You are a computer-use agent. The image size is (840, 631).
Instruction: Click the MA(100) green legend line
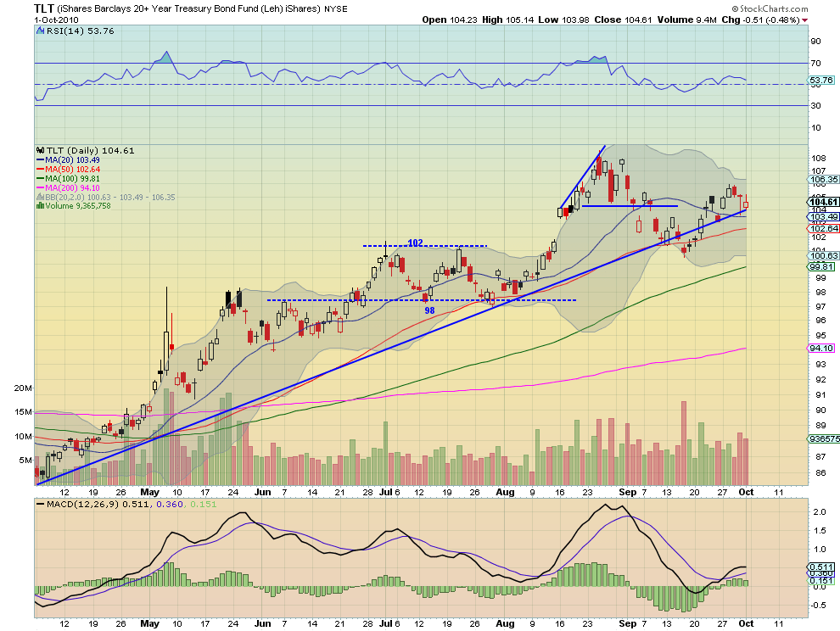40,178
